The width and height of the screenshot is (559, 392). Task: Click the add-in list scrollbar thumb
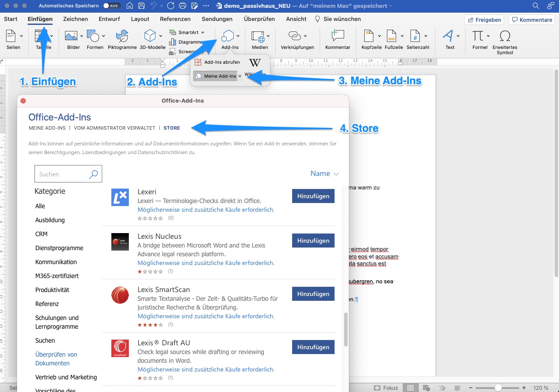[346, 330]
